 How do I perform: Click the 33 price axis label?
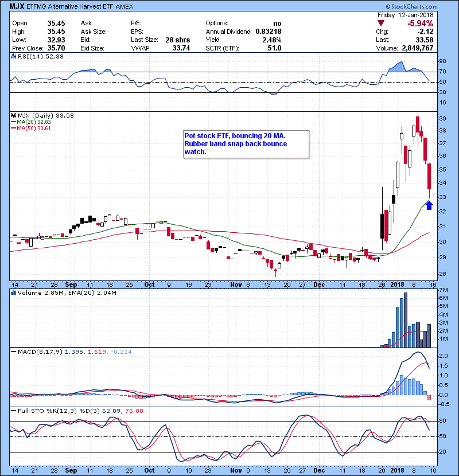[442, 197]
